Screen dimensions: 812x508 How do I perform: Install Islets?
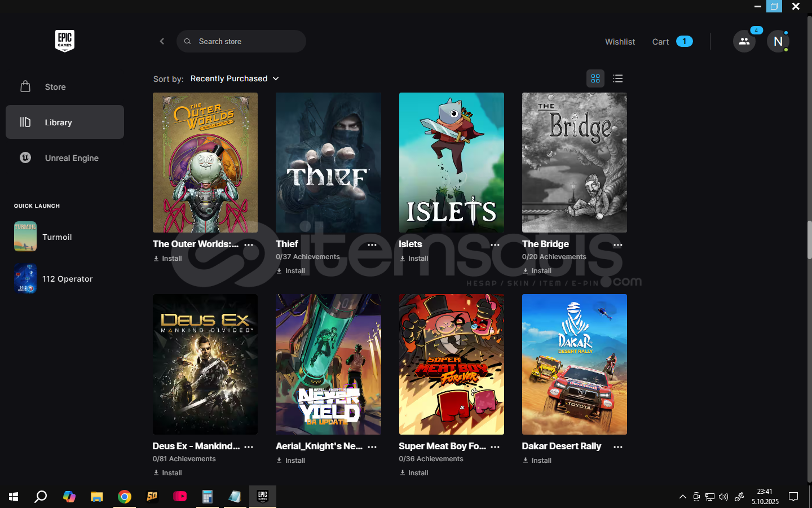414,259
